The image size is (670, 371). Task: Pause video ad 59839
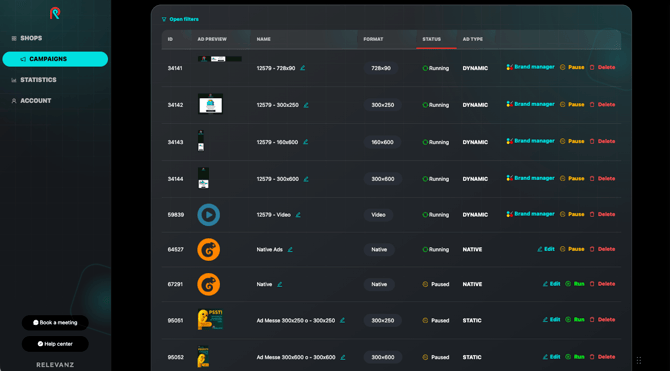pos(572,215)
